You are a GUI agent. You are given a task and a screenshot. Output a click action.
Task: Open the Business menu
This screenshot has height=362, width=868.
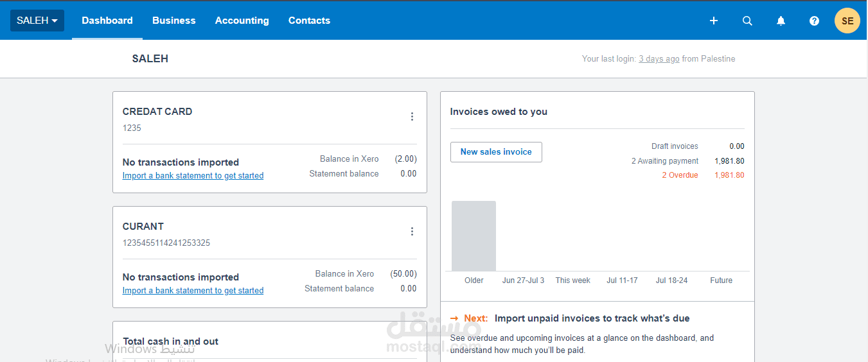click(x=174, y=21)
